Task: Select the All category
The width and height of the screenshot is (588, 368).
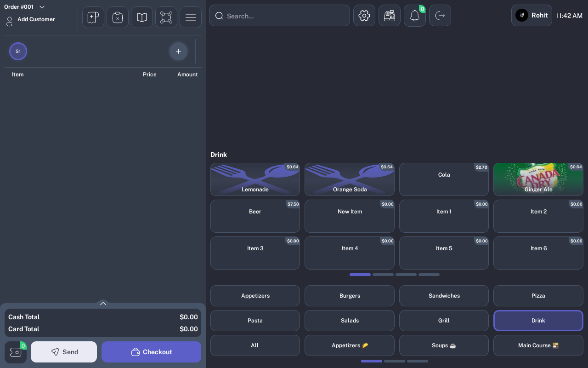Action: point(255,345)
